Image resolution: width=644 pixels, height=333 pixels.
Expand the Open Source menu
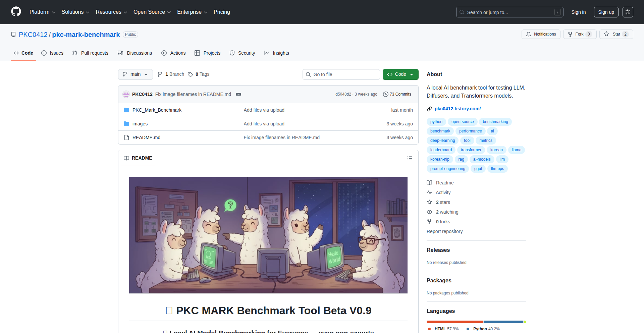(x=152, y=12)
